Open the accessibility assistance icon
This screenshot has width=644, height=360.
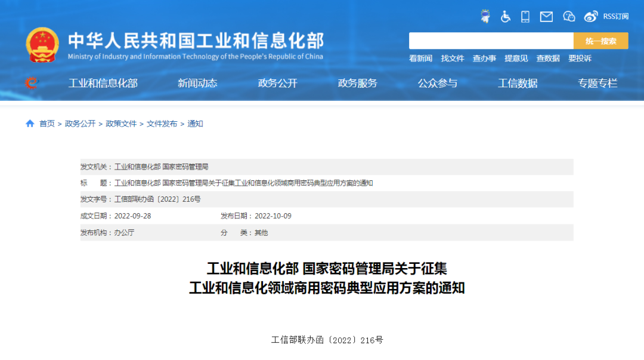505,17
